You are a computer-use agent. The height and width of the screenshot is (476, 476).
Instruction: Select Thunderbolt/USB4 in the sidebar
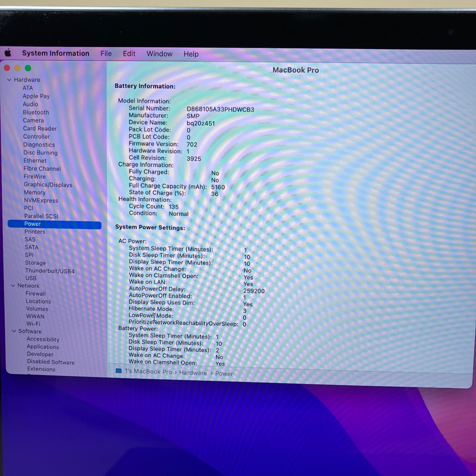(x=50, y=271)
